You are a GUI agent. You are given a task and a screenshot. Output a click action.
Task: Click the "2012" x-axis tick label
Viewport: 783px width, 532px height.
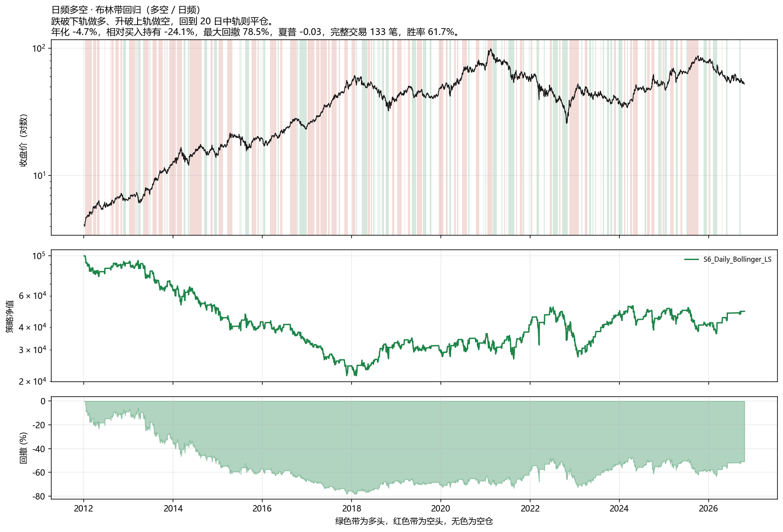[84, 509]
